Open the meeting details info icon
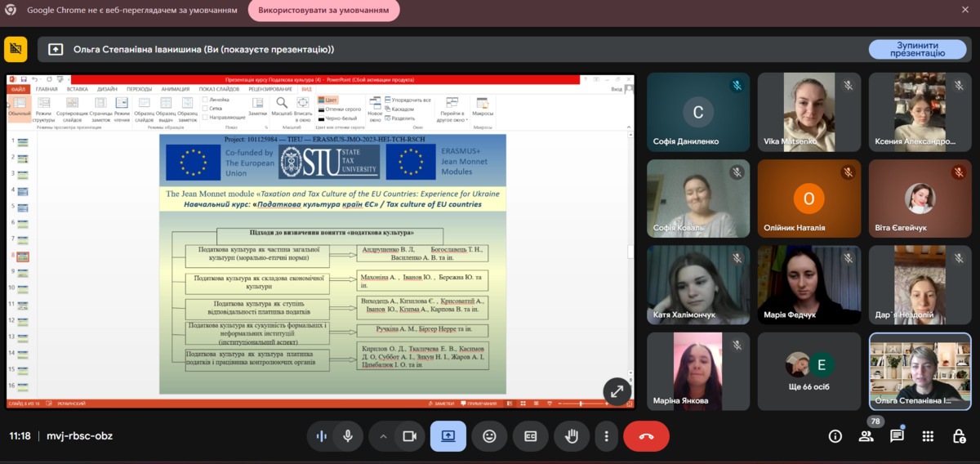Image resolution: width=980 pixels, height=464 pixels. pos(835,436)
